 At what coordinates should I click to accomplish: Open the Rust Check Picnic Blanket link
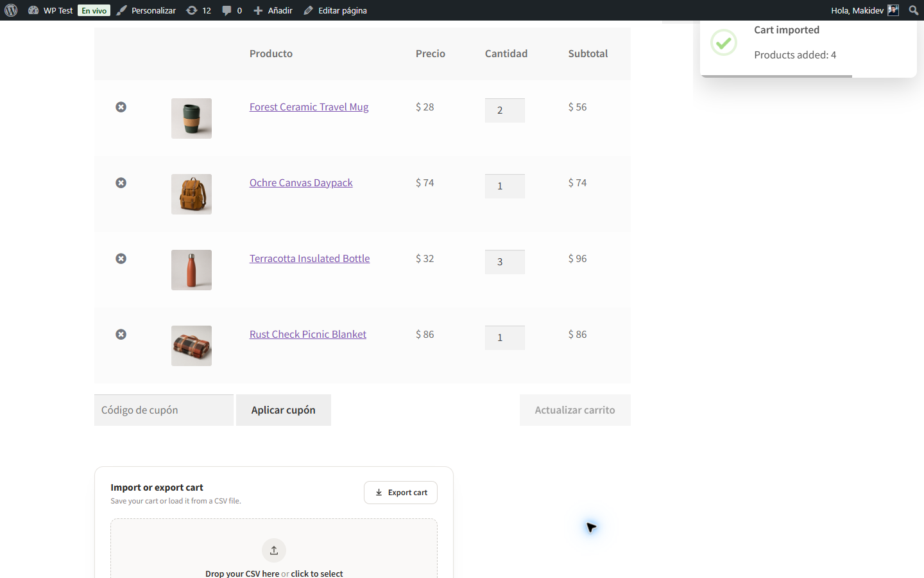coord(308,335)
